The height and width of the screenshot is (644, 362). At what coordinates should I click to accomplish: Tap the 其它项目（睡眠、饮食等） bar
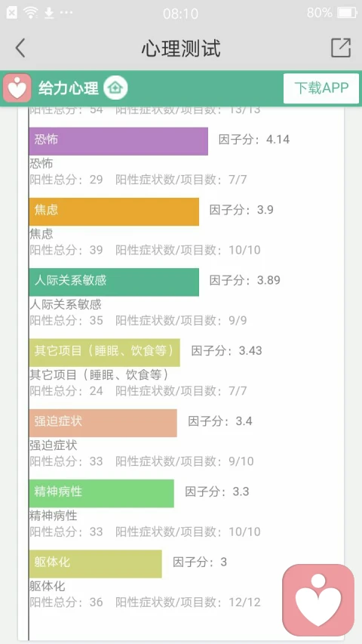coord(105,353)
